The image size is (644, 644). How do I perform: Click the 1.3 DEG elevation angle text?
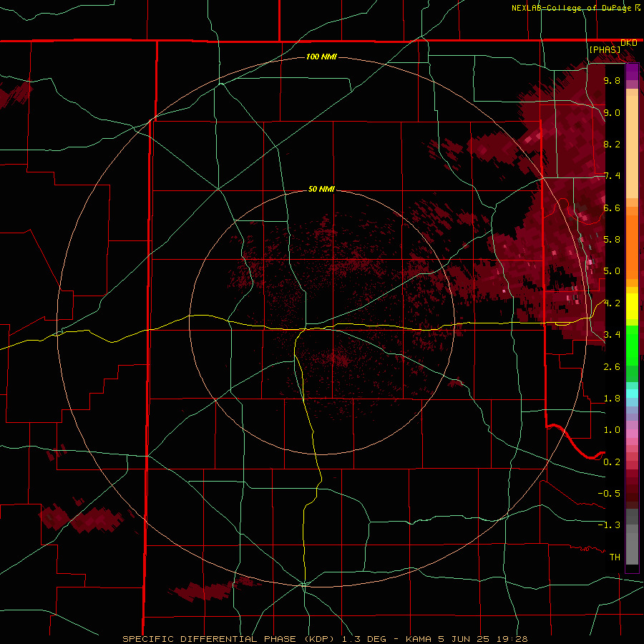tap(364, 639)
